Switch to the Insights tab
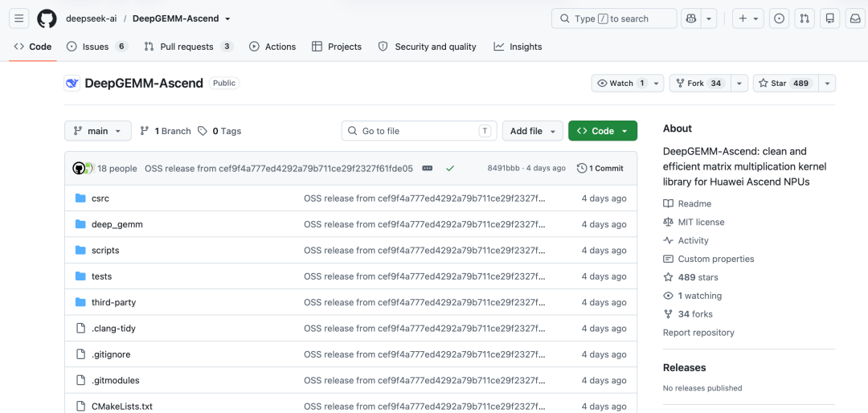 518,47
